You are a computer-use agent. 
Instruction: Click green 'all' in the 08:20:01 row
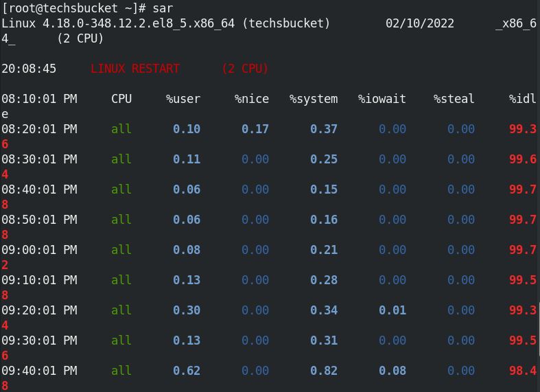pos(121,129)
